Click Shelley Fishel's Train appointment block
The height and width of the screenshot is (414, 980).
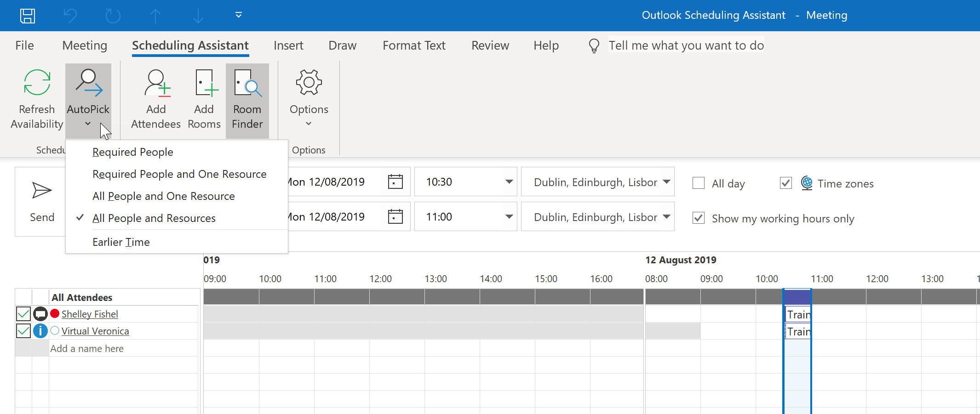(x=797, y=314)
